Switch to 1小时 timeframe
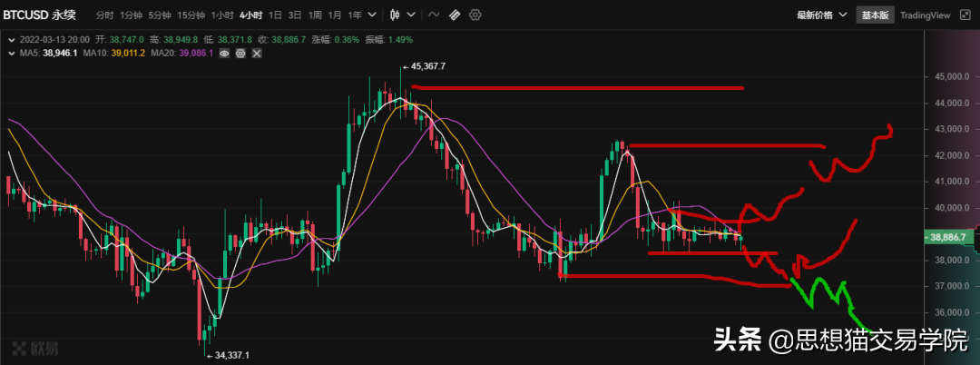 tap(222, 15)
